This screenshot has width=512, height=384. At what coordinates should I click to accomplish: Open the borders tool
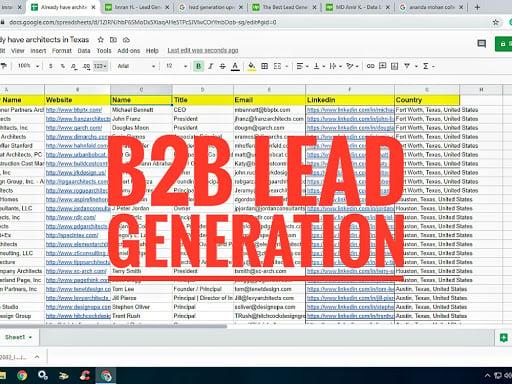click(x=264, y=66)
